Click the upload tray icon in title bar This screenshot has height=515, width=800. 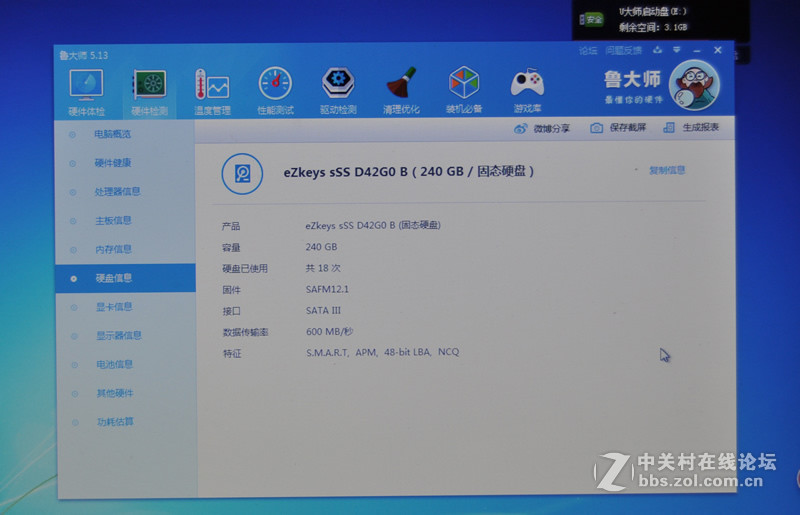(x=658, y=50)
